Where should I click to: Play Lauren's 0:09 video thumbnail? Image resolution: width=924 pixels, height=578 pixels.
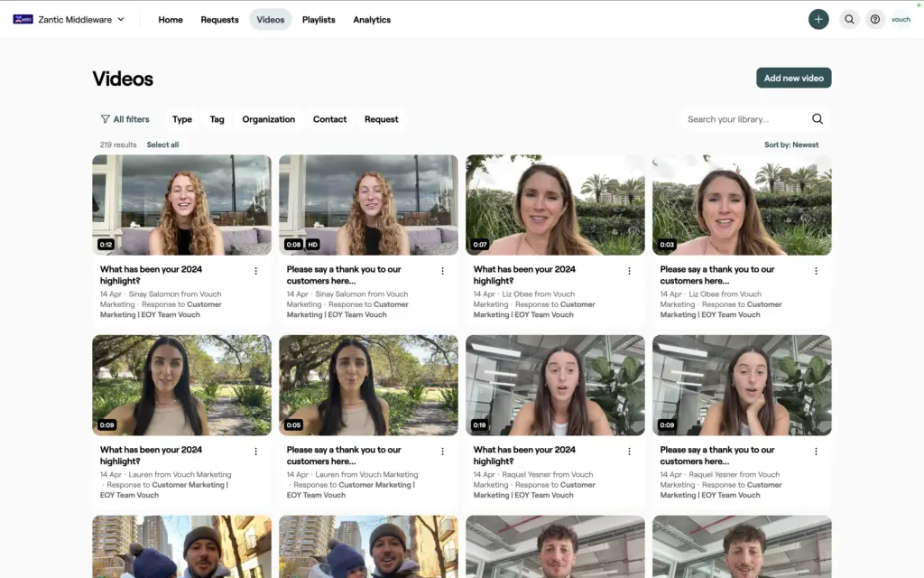tap(182, 386)
